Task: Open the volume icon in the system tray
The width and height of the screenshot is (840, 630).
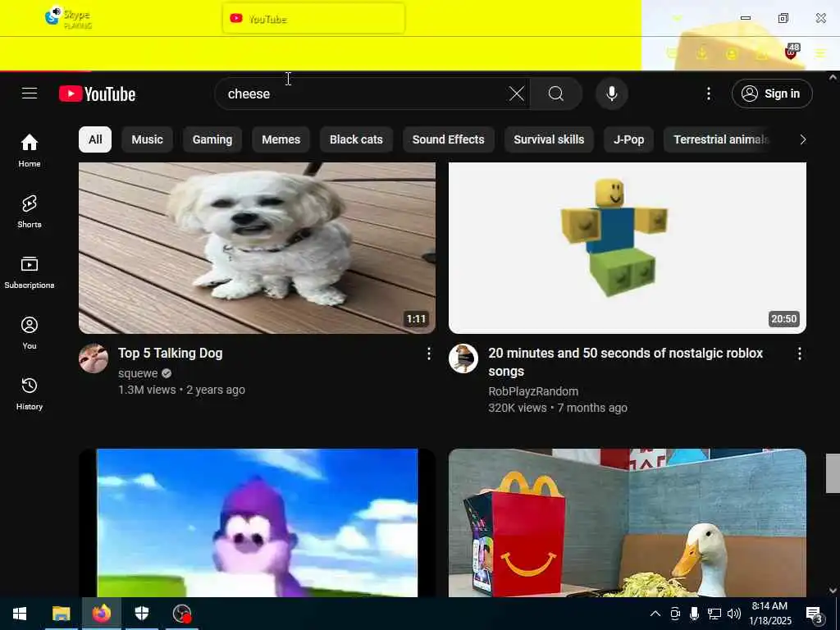Action: point(734,614)
